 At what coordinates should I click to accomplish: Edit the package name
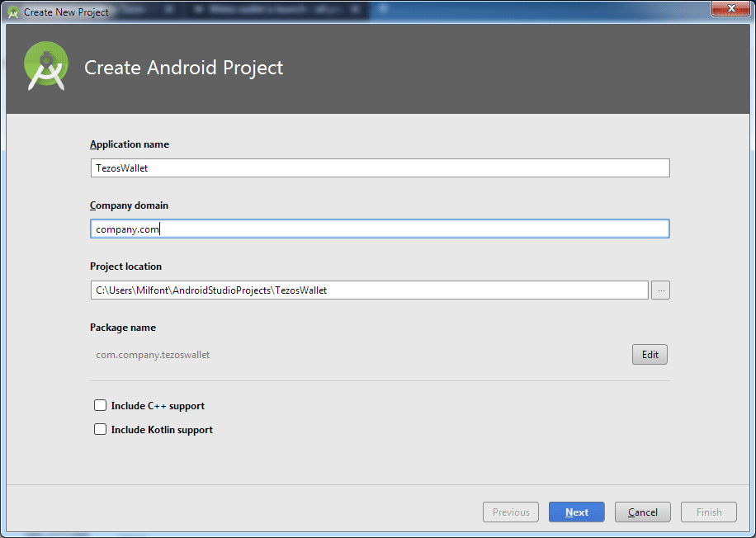tap(650, 354)
